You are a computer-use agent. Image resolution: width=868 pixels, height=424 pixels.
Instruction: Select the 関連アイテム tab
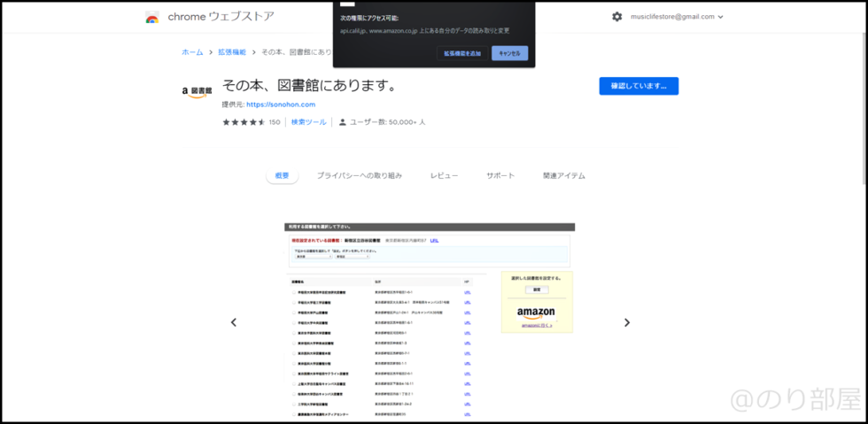click(563, 176)
